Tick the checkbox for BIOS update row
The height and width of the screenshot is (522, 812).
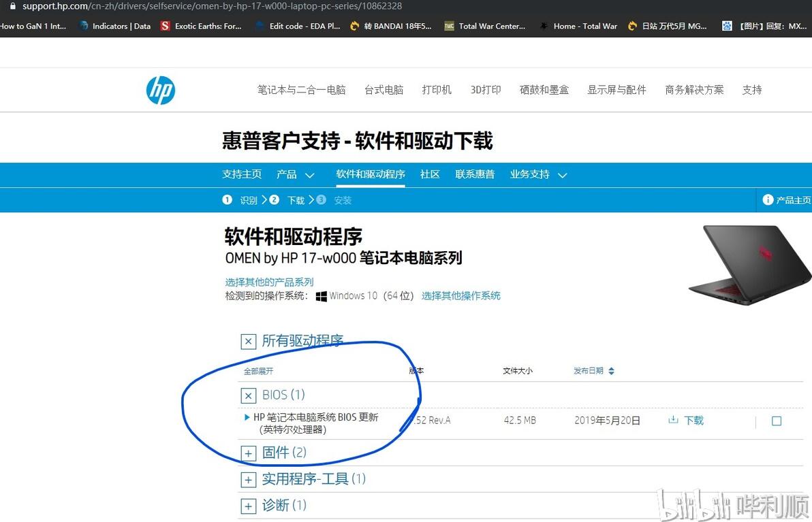pyautogui.click(x=777, y=421)
